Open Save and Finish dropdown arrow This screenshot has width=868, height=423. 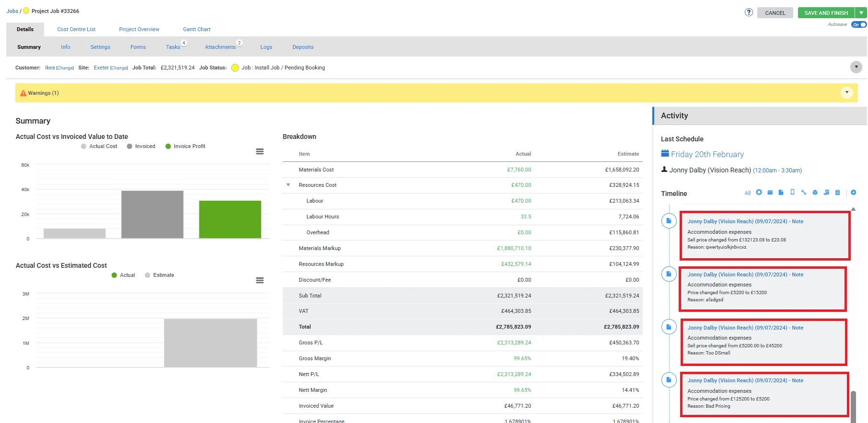pos(861,13)
